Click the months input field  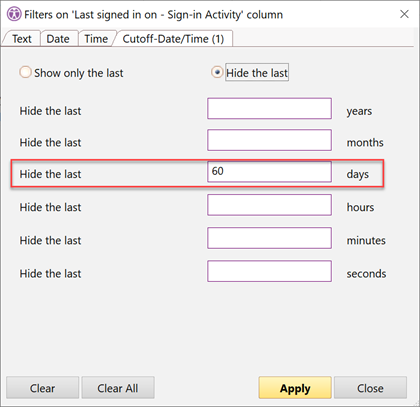(x=269, y=140)
